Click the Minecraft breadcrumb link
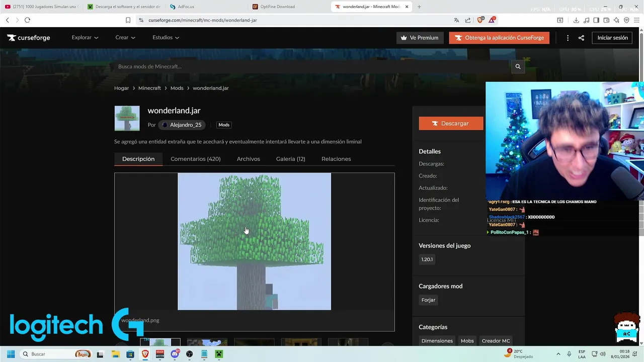Viewport: 644px width, 362px height. tap(149, 88)
